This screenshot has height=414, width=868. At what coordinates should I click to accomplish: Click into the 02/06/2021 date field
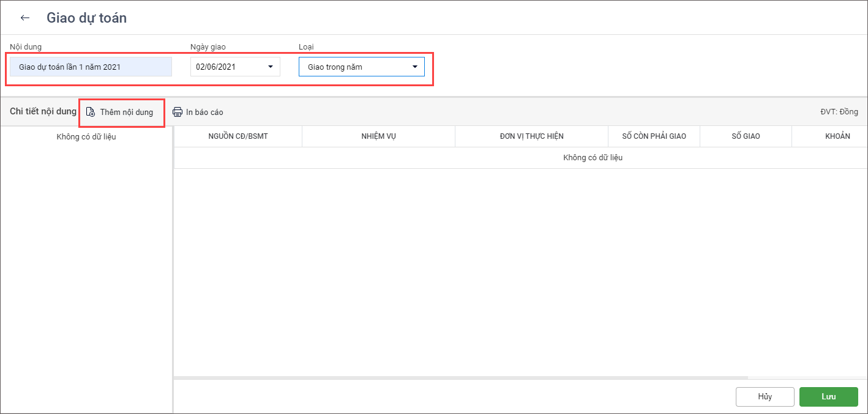226,67
